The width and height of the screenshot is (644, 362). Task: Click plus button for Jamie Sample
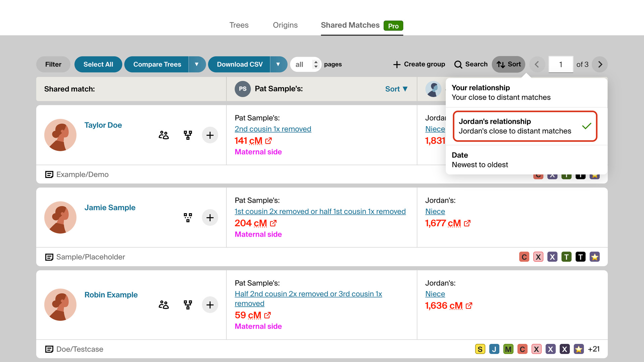click(210, 218)
